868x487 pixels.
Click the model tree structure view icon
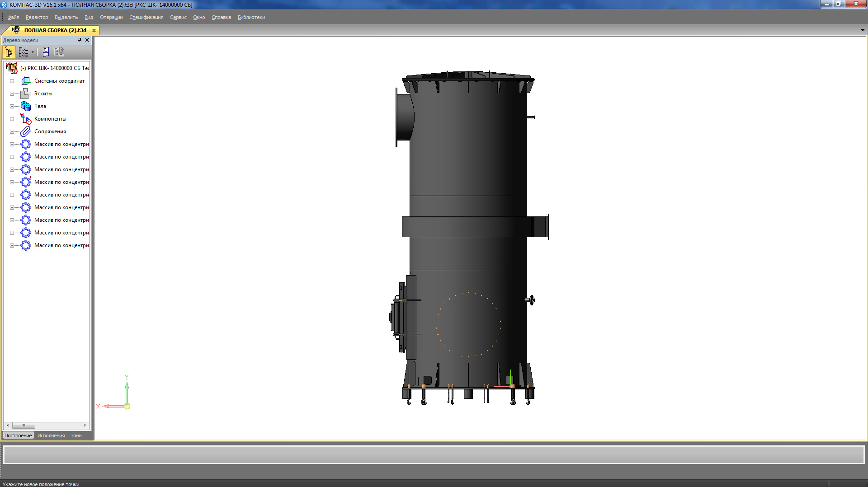click(9, 52)
